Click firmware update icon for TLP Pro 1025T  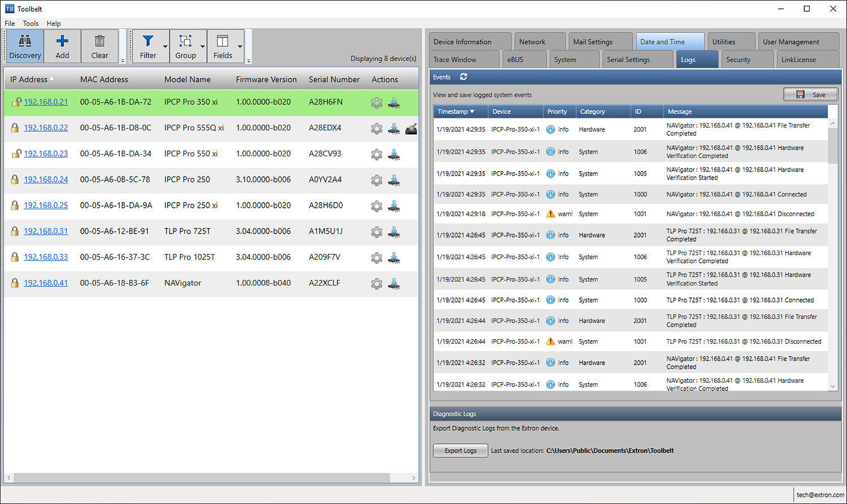pyautogui.click(x=394, y=258)
